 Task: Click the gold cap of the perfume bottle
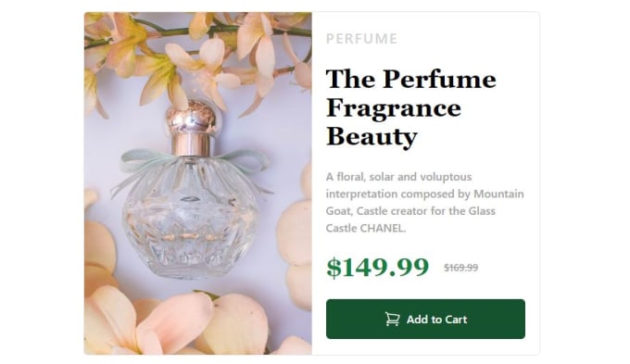point(191,127)
